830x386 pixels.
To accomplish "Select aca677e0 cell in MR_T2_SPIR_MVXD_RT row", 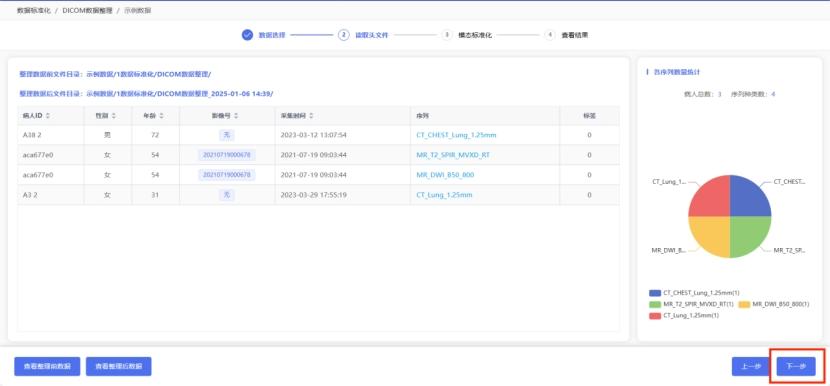I will point(38,155).
